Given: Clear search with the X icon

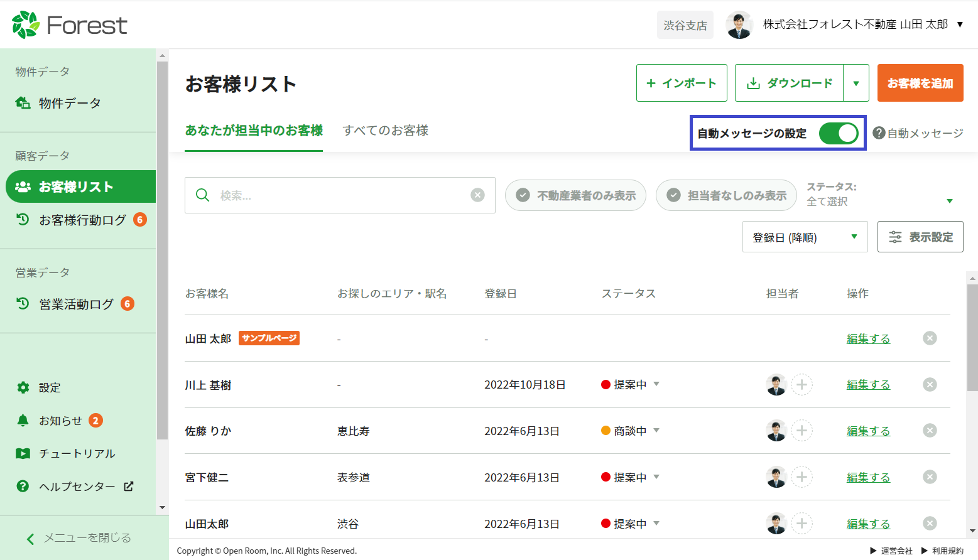Looking at the screenshot, I should point(478,195).
